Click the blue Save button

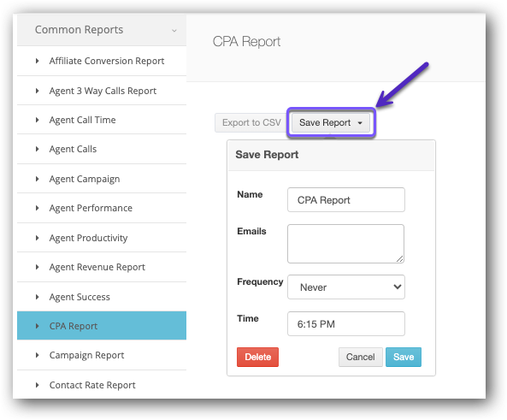(x=404, y=357)
